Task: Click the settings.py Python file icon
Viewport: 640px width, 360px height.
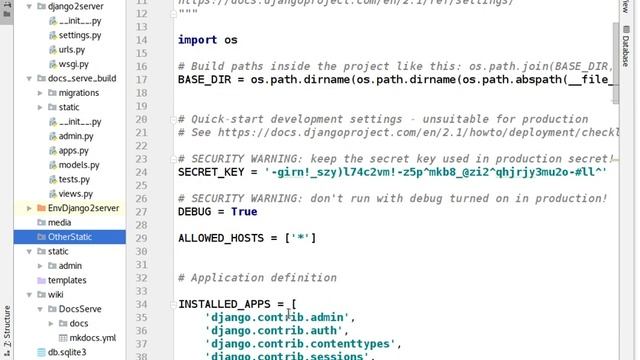Action: tap(53, 36)
